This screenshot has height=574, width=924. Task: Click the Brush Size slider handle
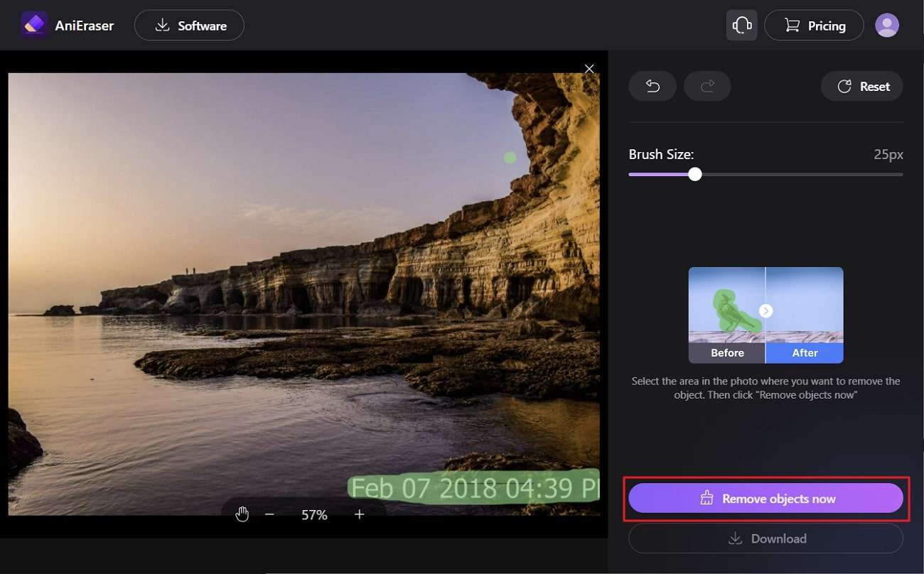[x=695, y=174]
